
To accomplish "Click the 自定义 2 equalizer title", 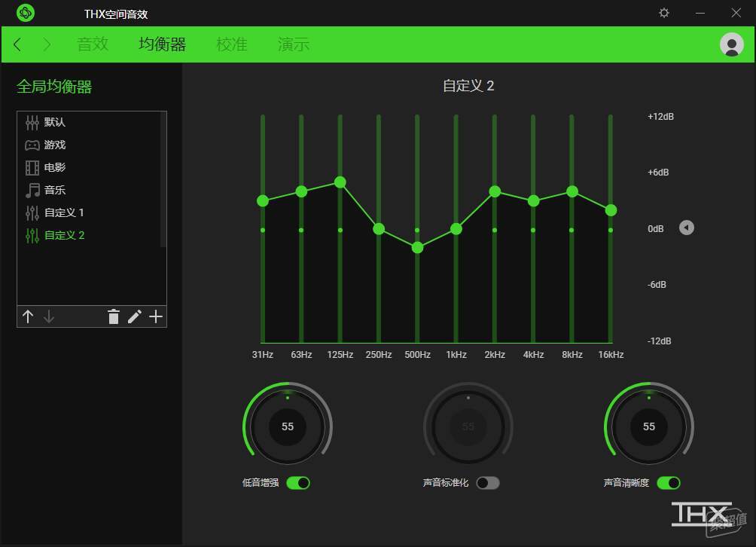I will (468, 86).
